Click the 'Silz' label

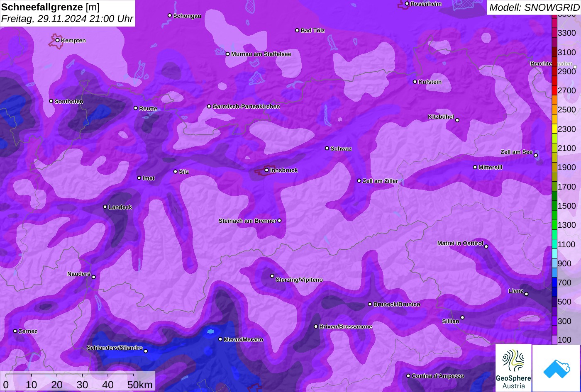(184, 172)
